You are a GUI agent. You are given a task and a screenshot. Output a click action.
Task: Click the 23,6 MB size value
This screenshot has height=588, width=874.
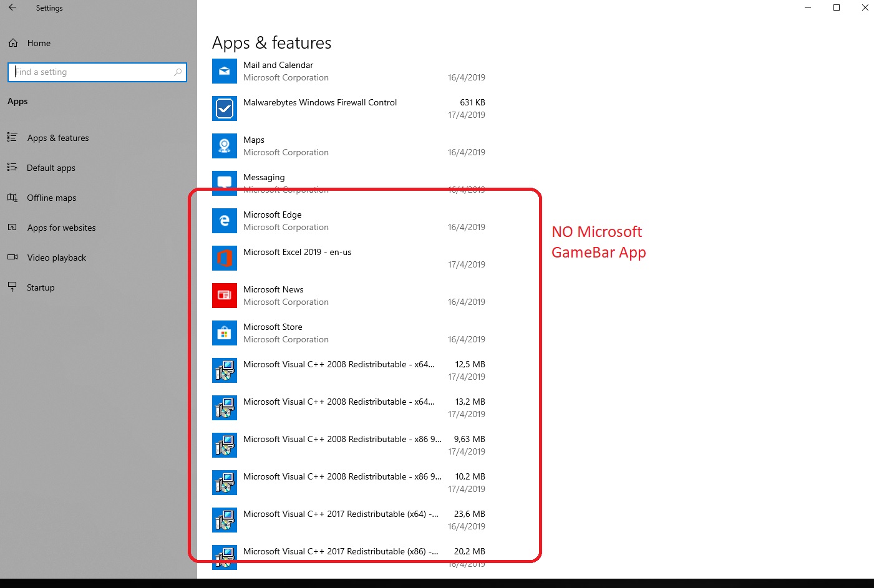[470, 514]
